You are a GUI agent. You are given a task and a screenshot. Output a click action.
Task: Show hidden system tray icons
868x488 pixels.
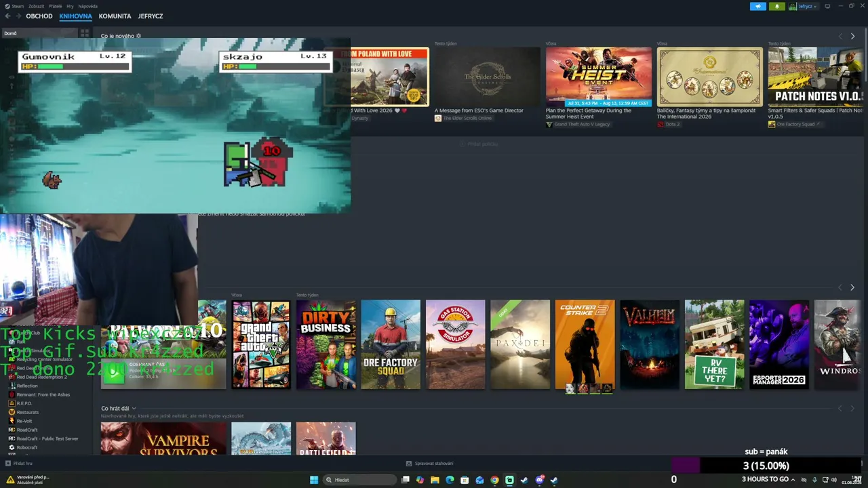tap(793, 480)
